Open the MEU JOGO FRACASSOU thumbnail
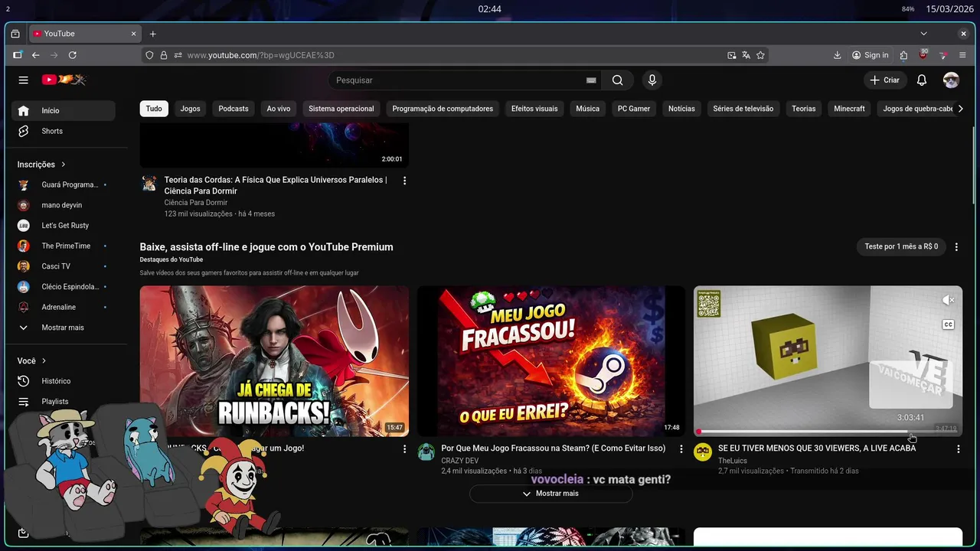Viewport: 980px width, 551px height. coord(551,361)
